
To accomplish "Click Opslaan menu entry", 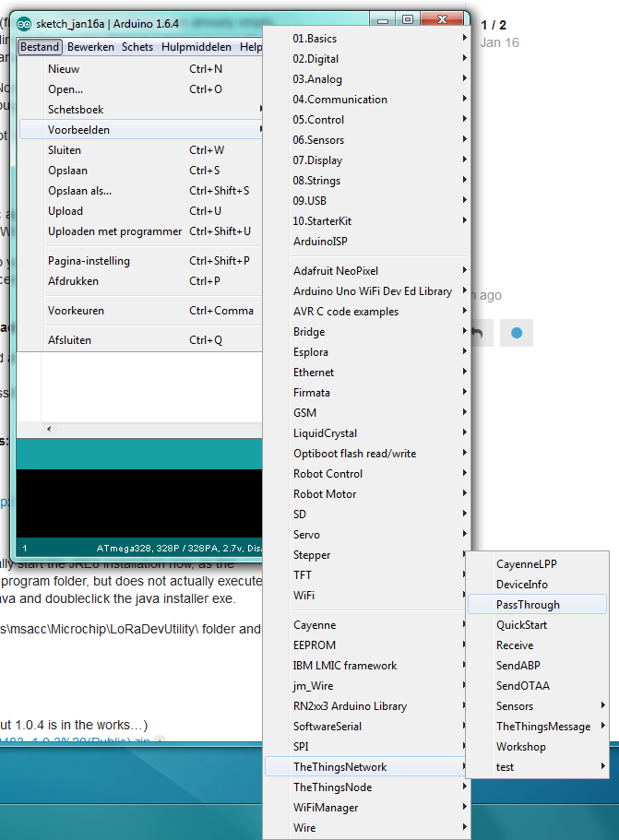I will 141,171.
